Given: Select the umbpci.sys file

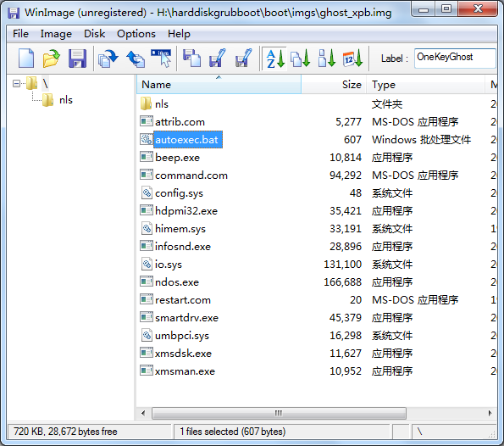Looking at the screenshot, I should [181, 335].
